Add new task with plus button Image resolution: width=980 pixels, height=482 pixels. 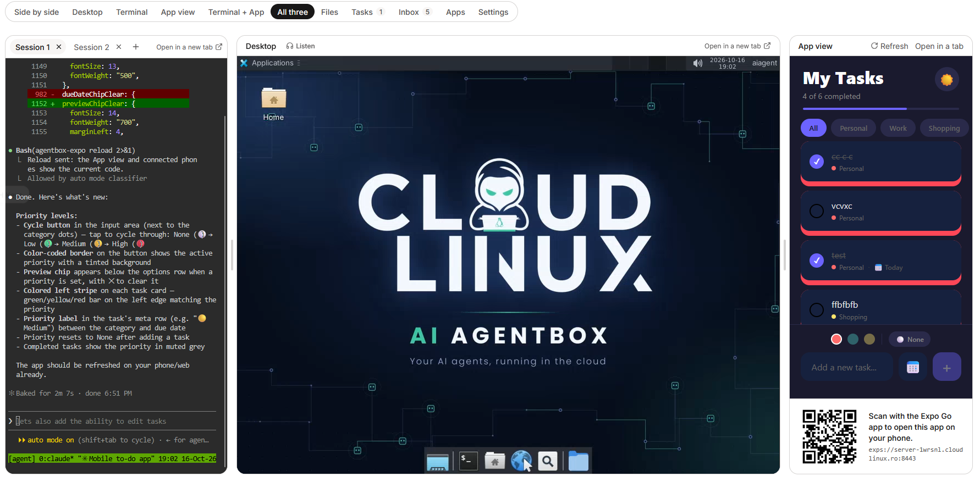coord(946,367)
